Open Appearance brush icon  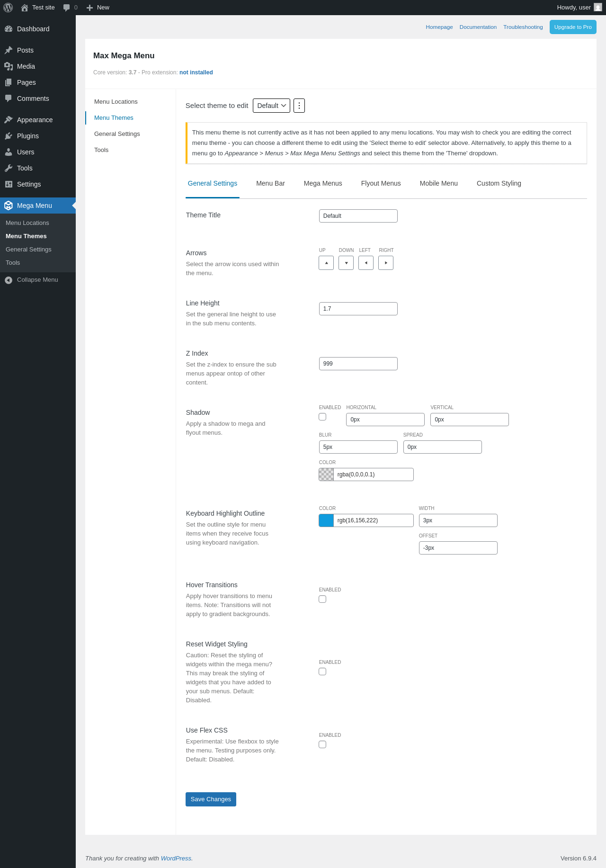click(x=9, y=120)
